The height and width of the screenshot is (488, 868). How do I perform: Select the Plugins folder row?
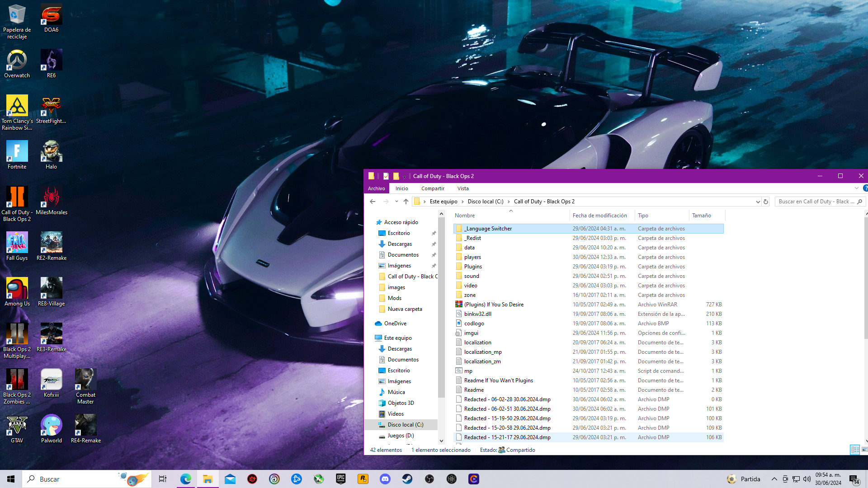click(588, 267)
